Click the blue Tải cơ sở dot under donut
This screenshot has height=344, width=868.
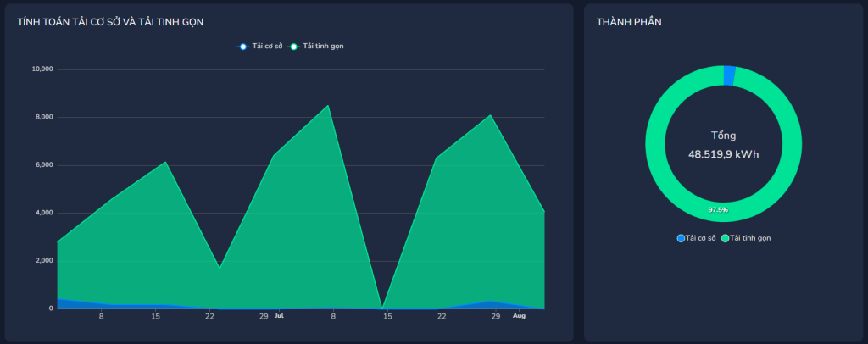681,238
